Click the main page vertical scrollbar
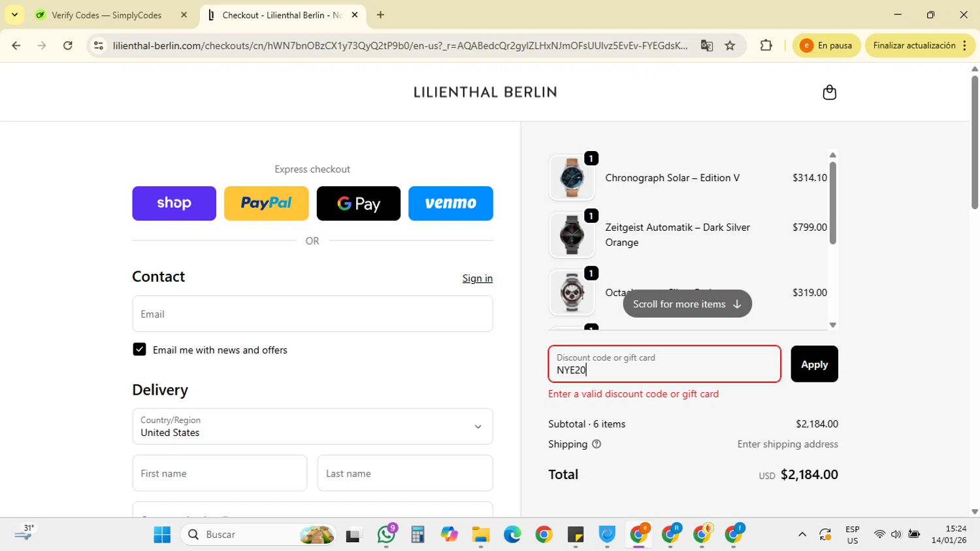Viewport: 980px width, 551px height. (974, 142)
